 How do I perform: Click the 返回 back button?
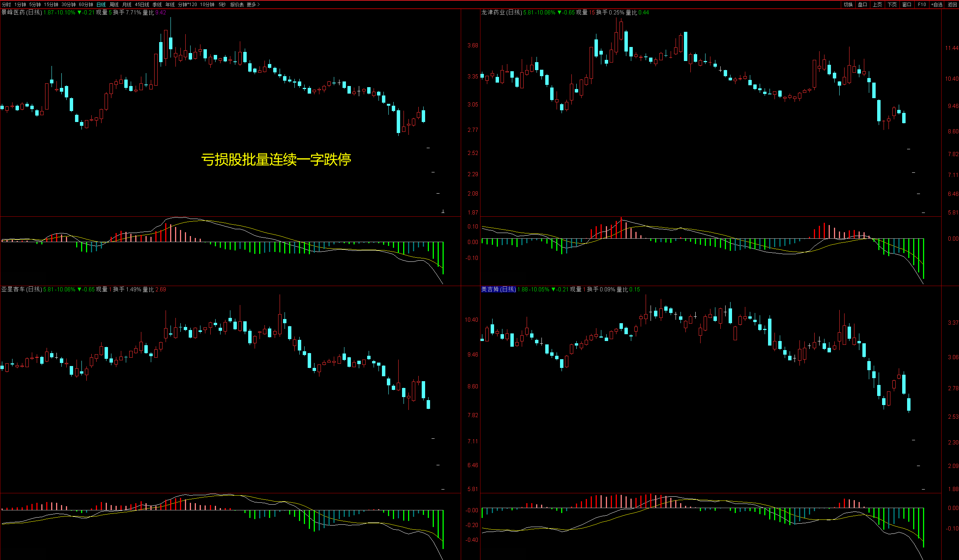click(x=952, y=5)
